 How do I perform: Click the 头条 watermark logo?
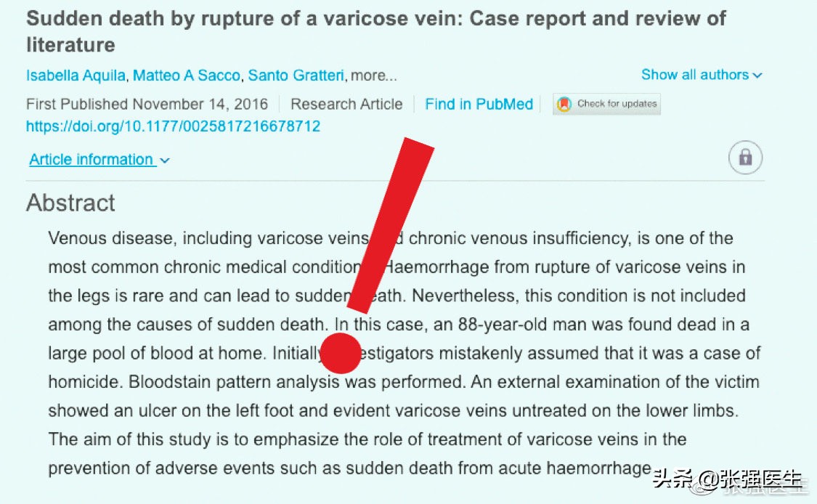click(x=671, y=480)
